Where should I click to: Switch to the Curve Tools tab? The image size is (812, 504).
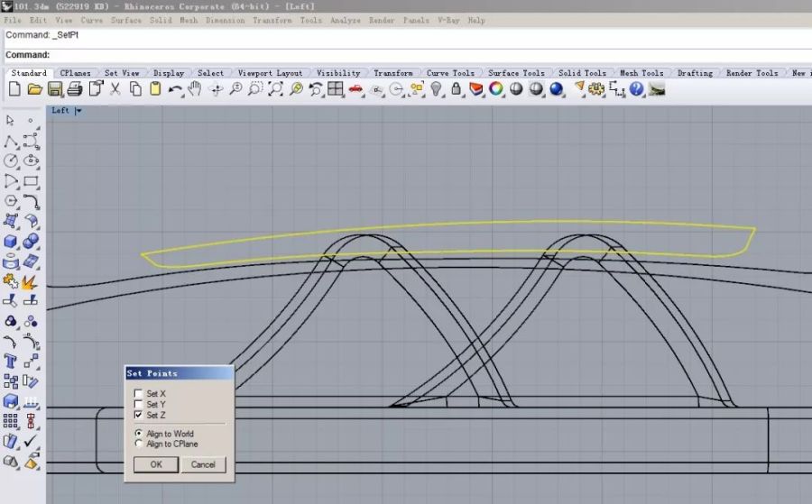[x=450, y=73]
